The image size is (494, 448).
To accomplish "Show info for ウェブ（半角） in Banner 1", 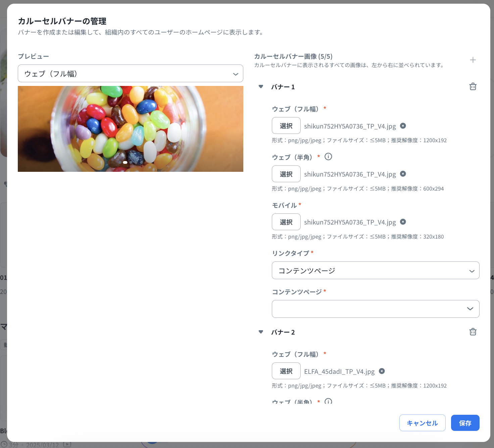I will pyautogui.click(x=328, y=157).
